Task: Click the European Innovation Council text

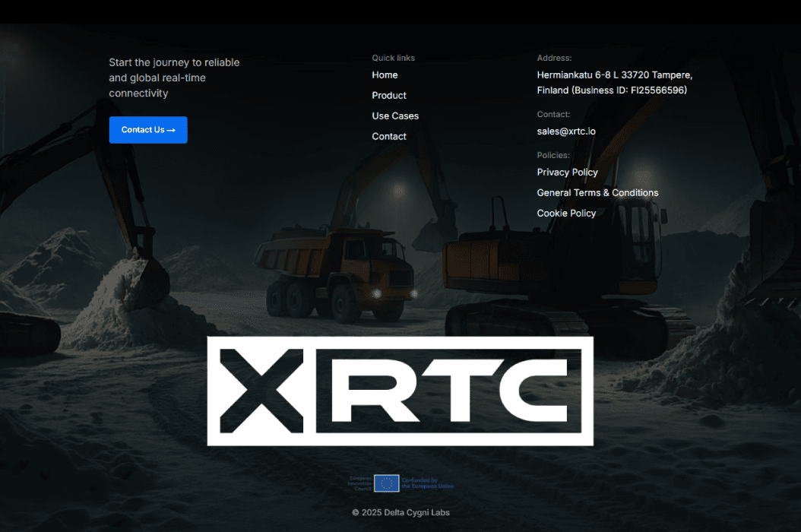Action: click(359, 483)
